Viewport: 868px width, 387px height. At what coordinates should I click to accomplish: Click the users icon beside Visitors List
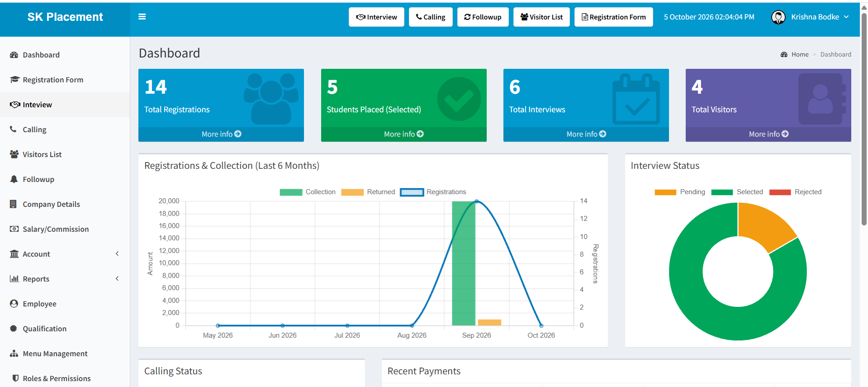pyautogui.click(x=14, y=154)
